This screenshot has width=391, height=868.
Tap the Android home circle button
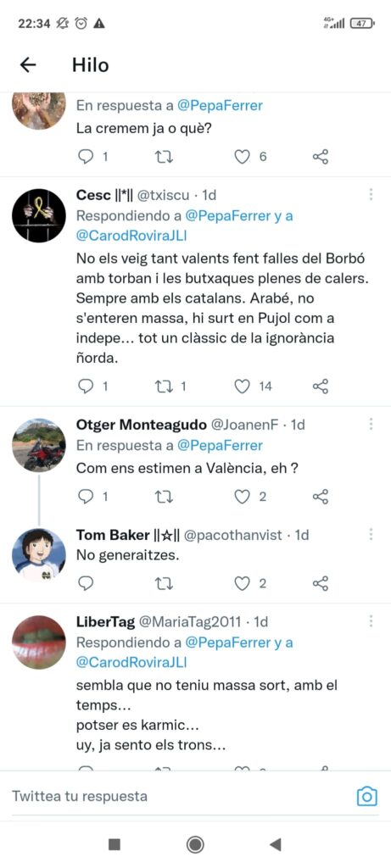(x=195, y=844)
